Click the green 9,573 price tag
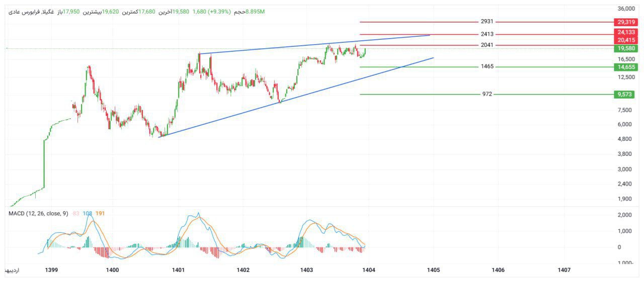The image size is (644, 282). click(x=625, y=95)
